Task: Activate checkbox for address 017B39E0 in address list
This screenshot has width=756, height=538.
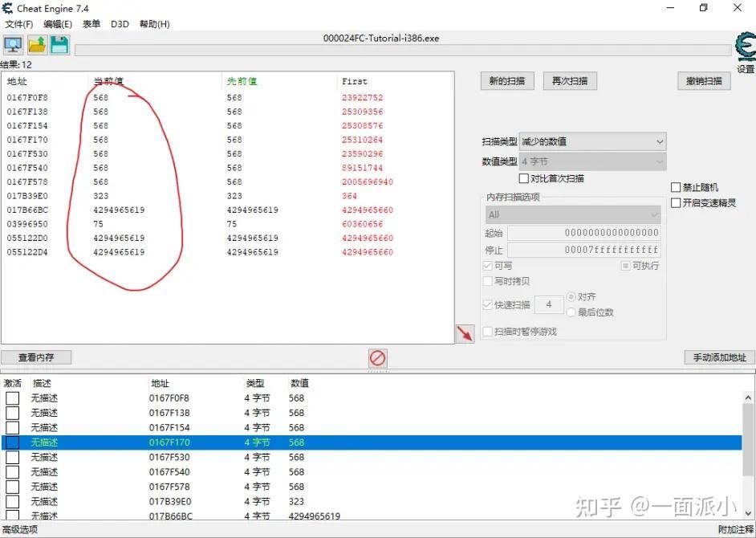Action: (x=13, y=502)
